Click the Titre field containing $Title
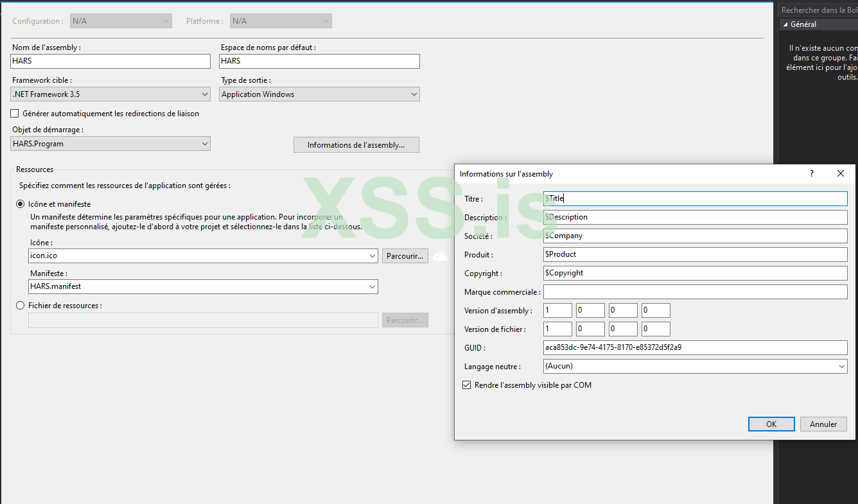858x504 pixels. pyautogui.click(x=695, y=198)
